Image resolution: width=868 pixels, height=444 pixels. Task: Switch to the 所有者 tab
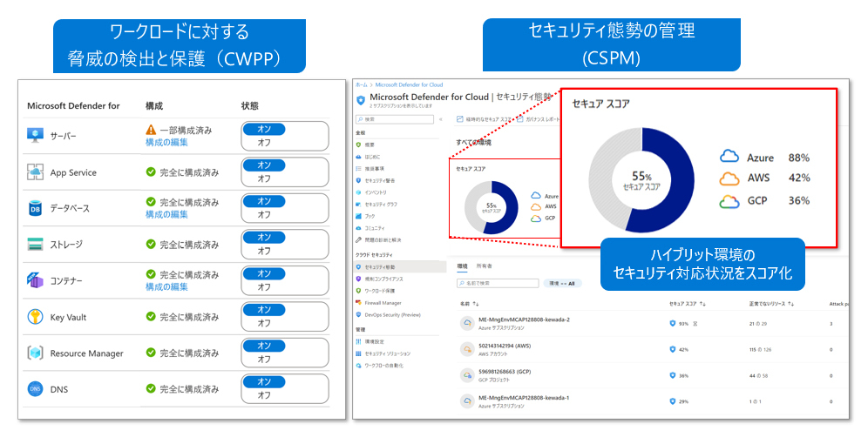tap(485, 266)
